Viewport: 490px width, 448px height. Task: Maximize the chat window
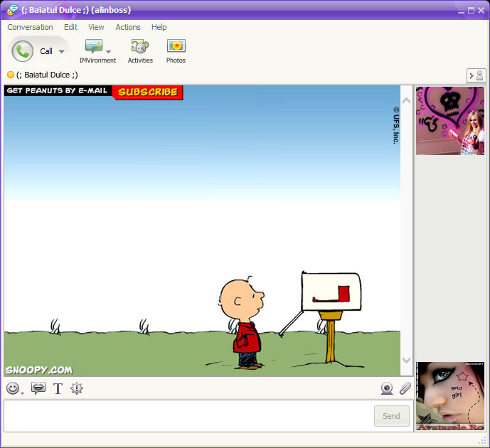(471, 11)
